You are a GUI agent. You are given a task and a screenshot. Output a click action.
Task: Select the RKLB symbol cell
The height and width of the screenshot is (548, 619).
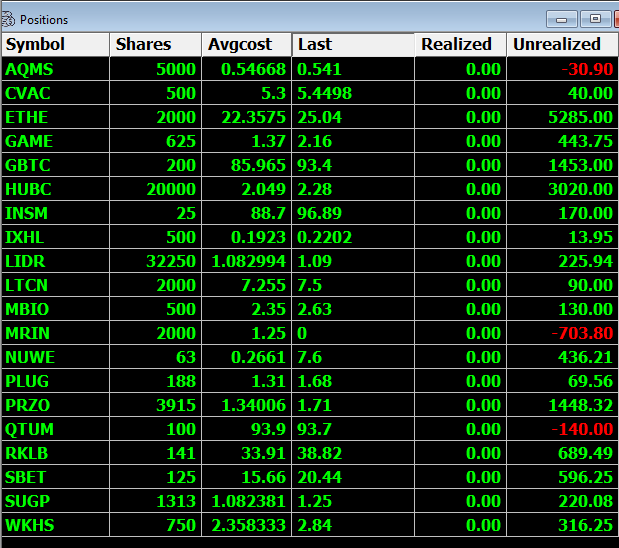(56, 453)
